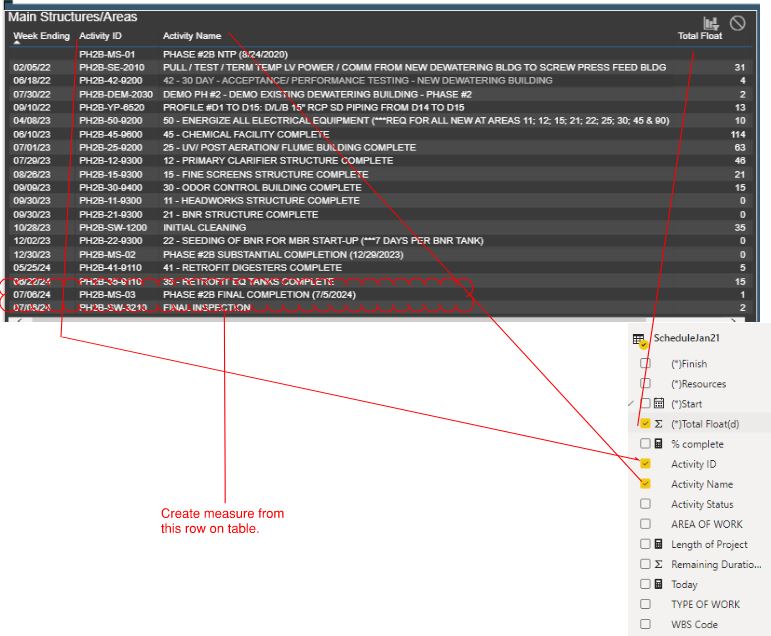Check the Remaining Duration checkbox
This screenshot has width=771, height=636.
(x=645, y=564)
